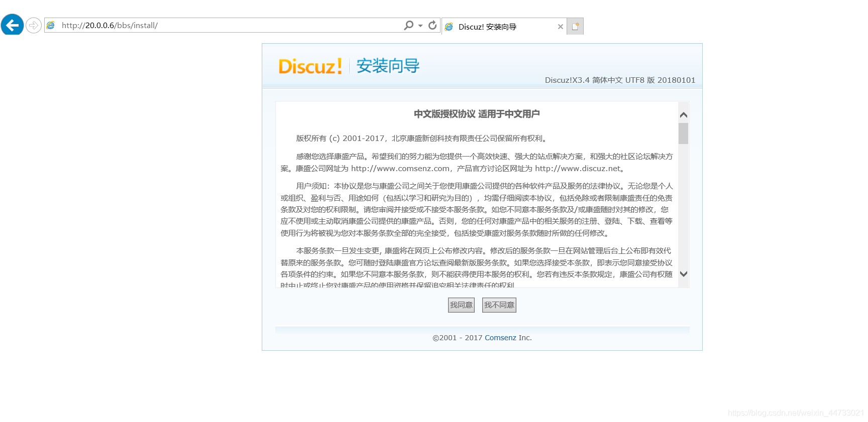
Task: Click the license scrollbar down arrow
Action: click(684, 274)
